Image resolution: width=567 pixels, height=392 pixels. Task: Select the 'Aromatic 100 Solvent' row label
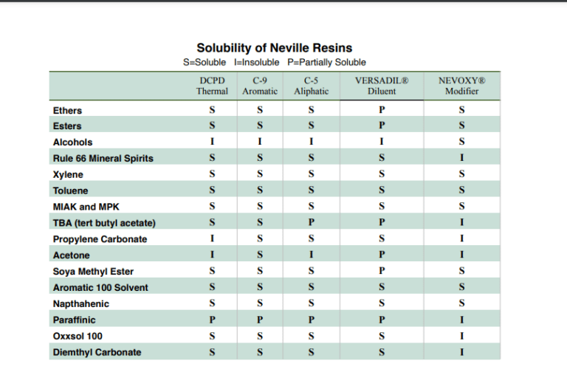coord(100,288)
